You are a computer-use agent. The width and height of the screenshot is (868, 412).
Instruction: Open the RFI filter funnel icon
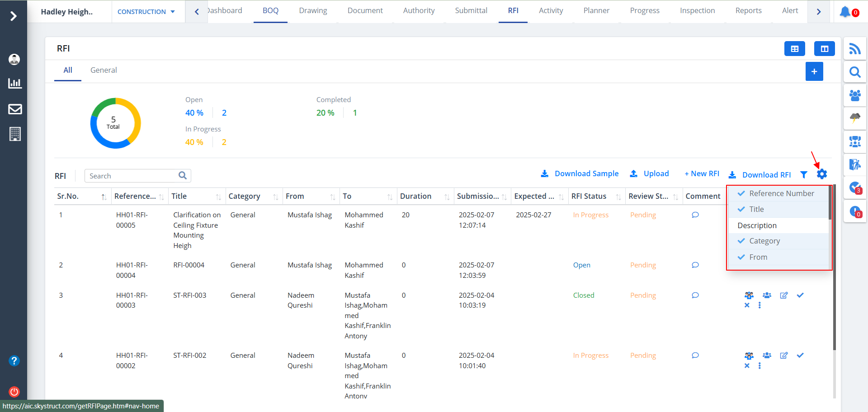click(x=803, y=174)
